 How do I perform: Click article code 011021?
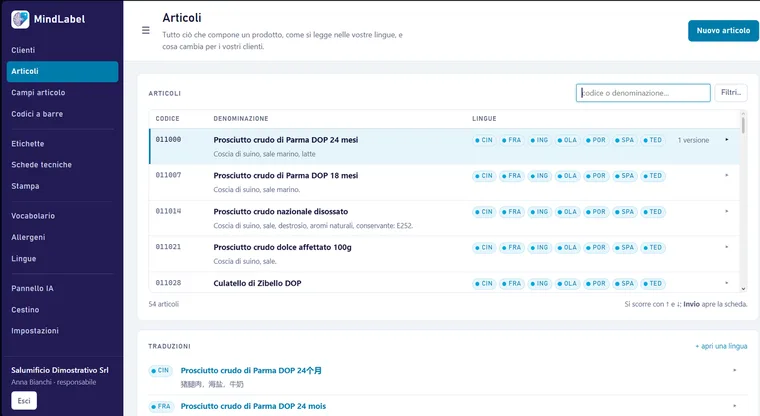[x=168, y=247]
